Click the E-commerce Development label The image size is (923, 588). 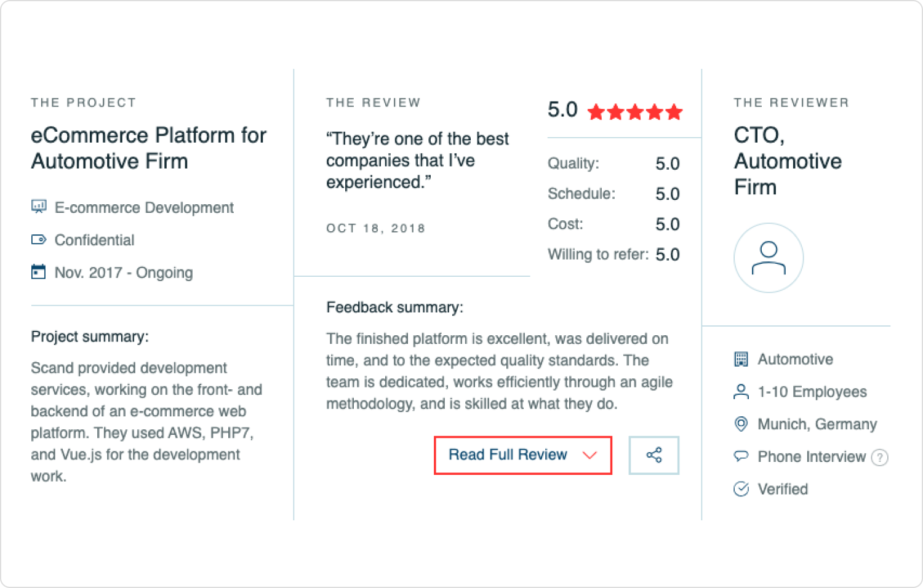click(144, 208)
